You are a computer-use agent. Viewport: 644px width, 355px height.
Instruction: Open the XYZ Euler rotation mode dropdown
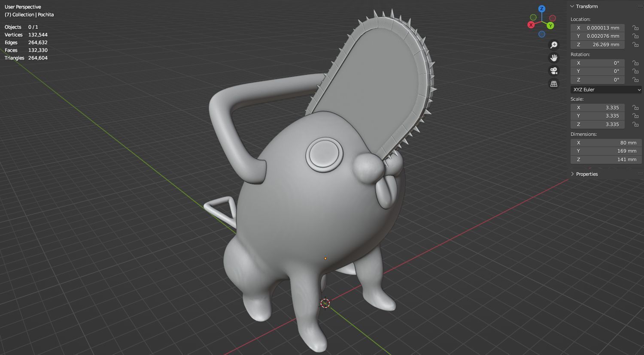(606, 90)
